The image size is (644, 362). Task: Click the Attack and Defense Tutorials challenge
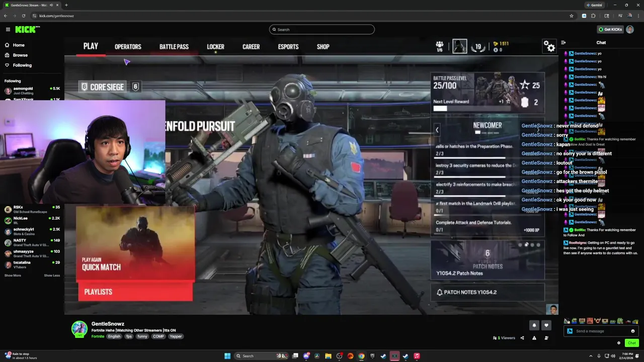tap(487, 226)
